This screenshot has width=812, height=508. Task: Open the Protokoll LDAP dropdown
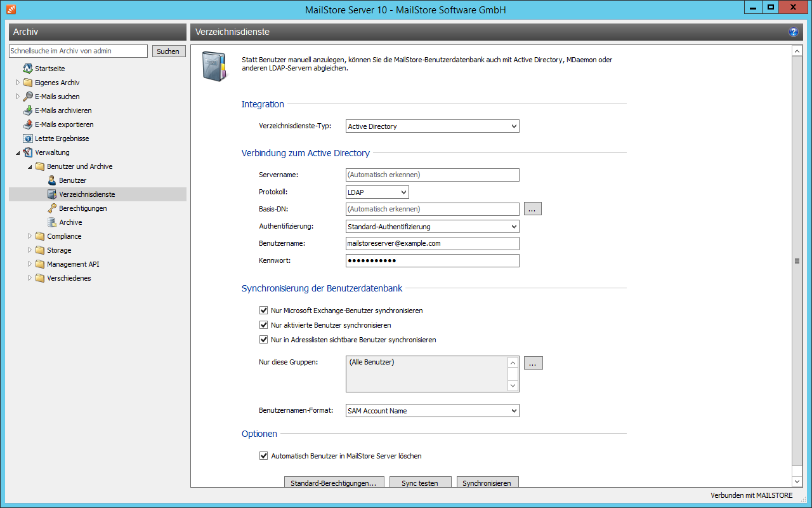(377, 192)
